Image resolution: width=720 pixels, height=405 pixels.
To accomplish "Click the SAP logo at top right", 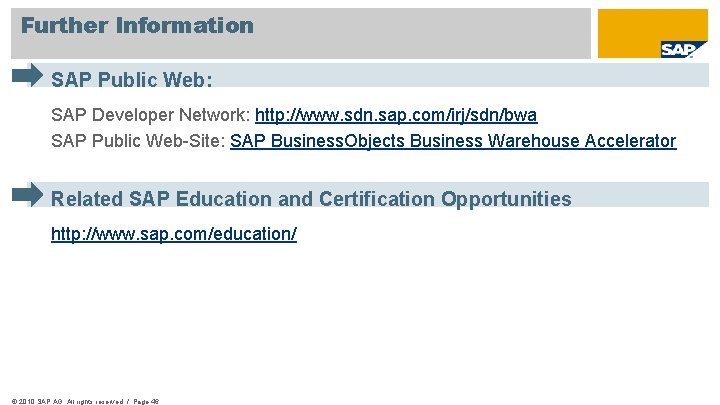I will (x=676, y=50).
